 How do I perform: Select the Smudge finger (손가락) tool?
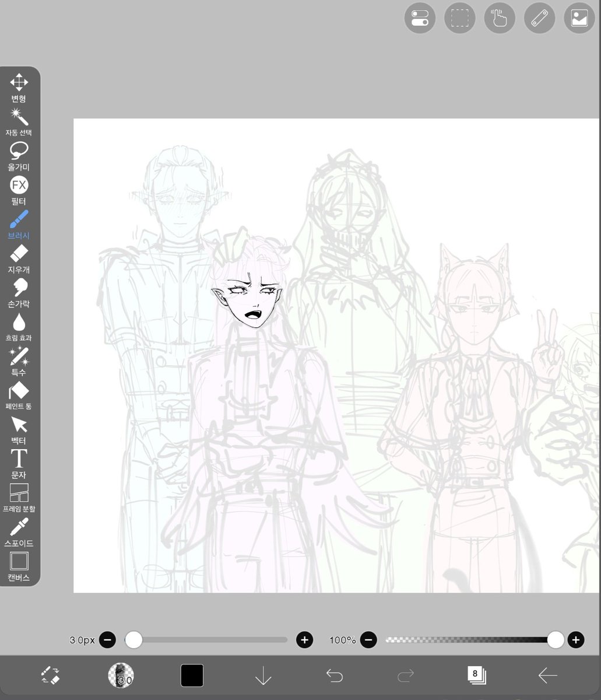tap(19, 293)
